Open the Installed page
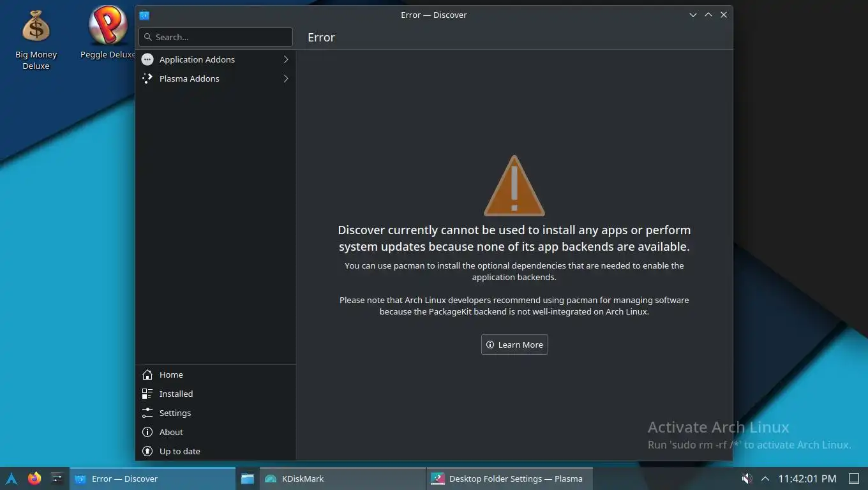Image resolution: width=868 pixels, height=490 pixels. [x=216, y=394]
